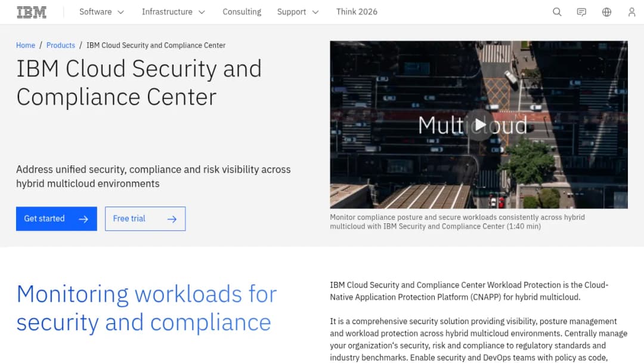Click the paragraph starting 'It is a comprehensive'
644x363 pixels.
click(x=478, y=340)
